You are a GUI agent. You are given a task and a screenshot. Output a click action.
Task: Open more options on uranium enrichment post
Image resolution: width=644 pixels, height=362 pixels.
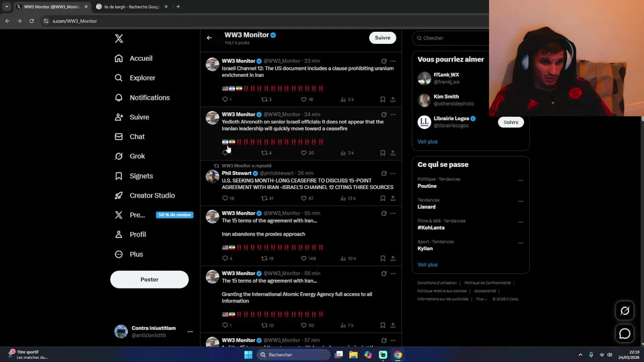click(x=393, y=61)
